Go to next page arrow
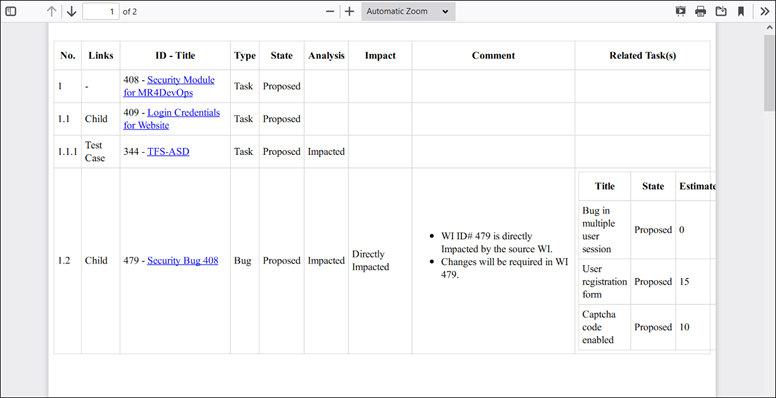 point(71,11)
